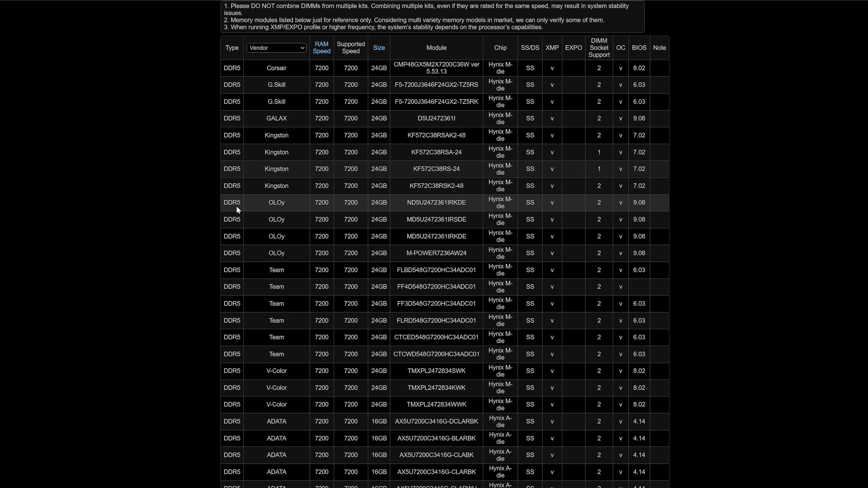
Task: Select Team module FLBD548G7200HC34ADC01
Action: tap(436, 270)
